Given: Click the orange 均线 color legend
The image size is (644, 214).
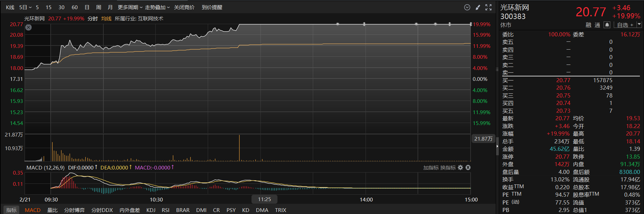Looking at the screenshot, I should 106,19.
